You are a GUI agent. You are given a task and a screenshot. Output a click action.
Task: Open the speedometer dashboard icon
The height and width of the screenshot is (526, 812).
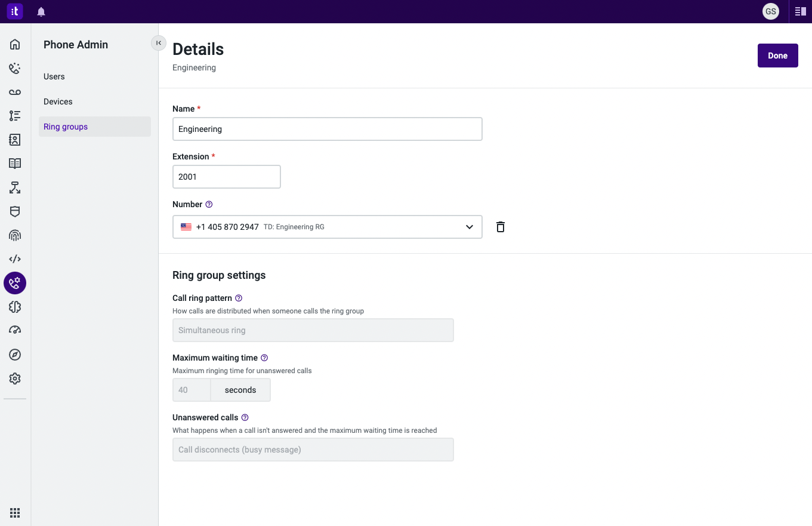click(x=15, y=331)
